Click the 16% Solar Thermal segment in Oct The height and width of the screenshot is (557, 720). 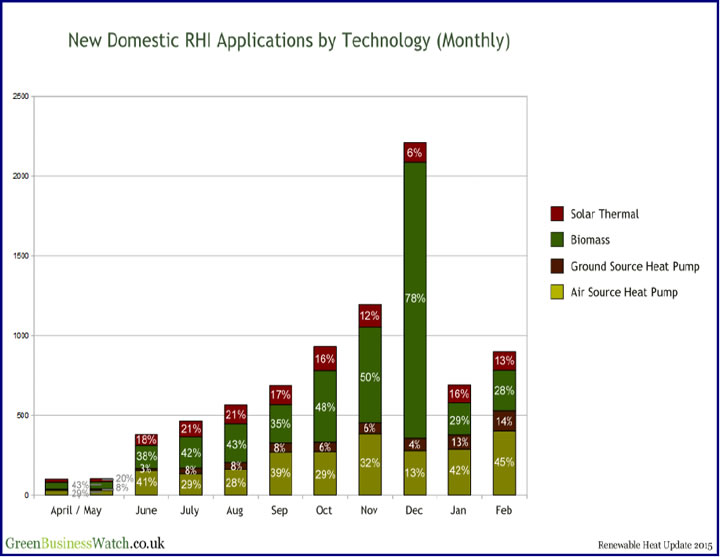click(x=325, y=358)
